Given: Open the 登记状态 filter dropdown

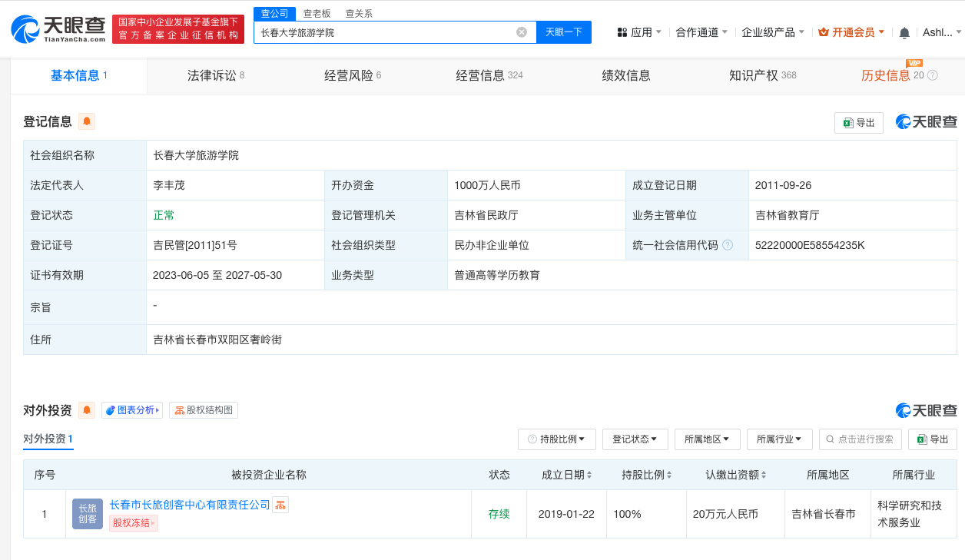Looking at the screenshot, I should click(x=635, y=439).
